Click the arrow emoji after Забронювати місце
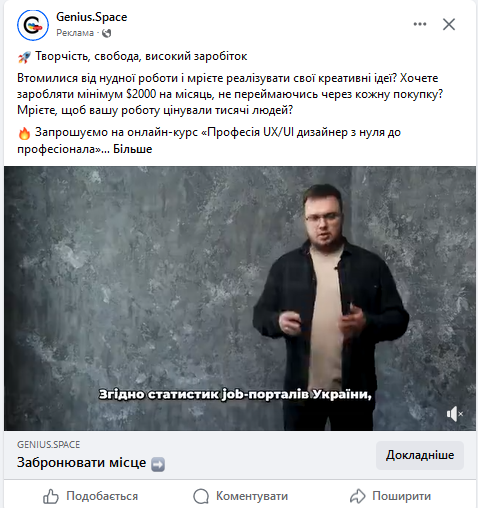Screen dimensions: 478x508 coord(158,464)
